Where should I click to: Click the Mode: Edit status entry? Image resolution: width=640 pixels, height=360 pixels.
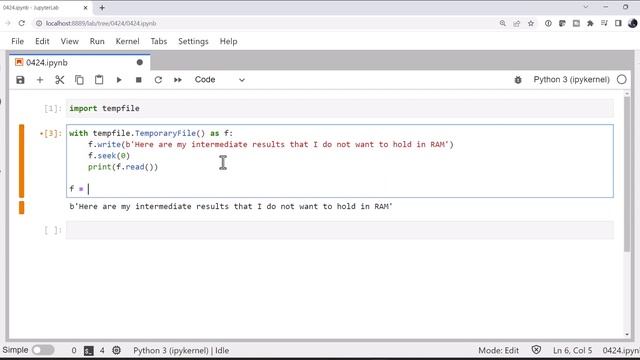pos(498,350)
